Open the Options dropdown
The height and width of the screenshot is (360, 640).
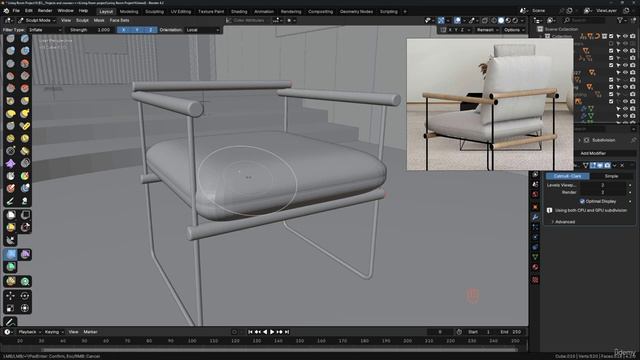[513, 30]
